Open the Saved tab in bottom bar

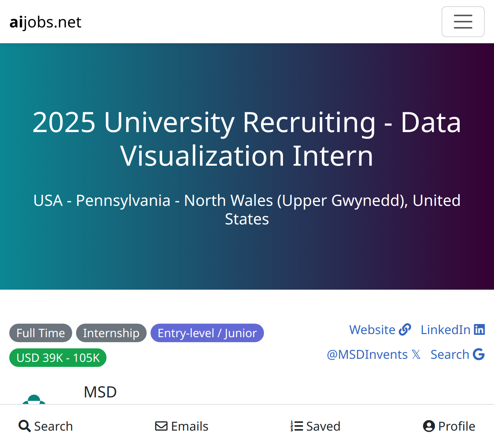tap(315, 426)
